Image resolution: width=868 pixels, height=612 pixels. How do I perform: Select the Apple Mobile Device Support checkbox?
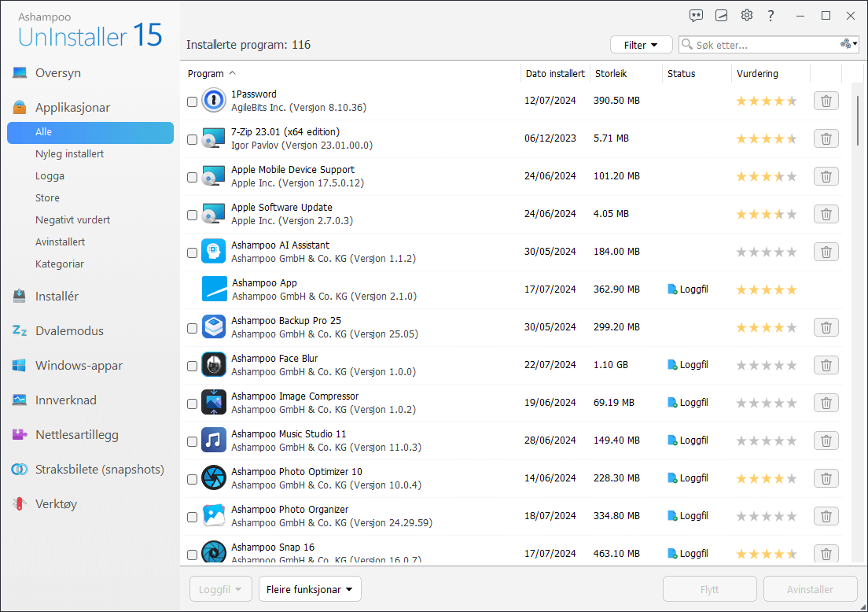pyautogui.click(x=192, y=177)
